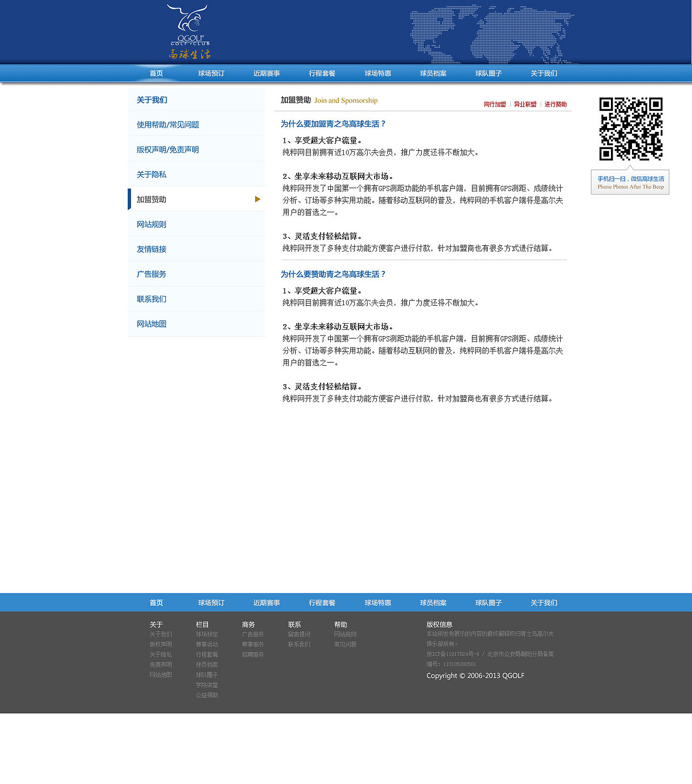The width and height of the screenshot is (692, 784).
Task: Click 公益捐助 in the footer 栏目 column
Action: pyautogui.click(x=207, y=695)
